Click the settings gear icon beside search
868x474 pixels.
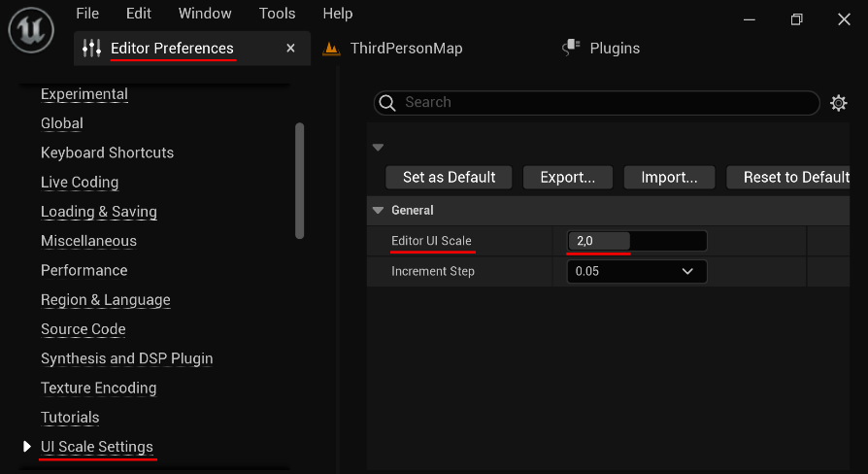(x=839, y=103)
